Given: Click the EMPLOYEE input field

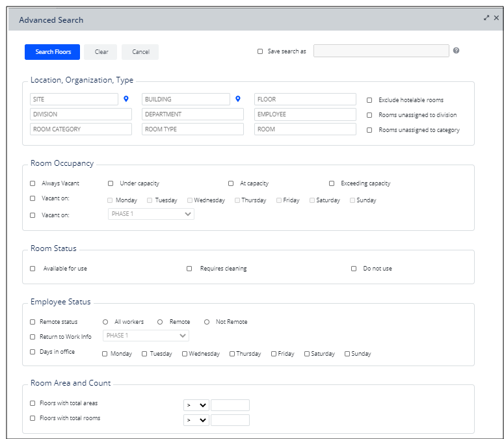Looking at the screenshot, I should point(305,114).
